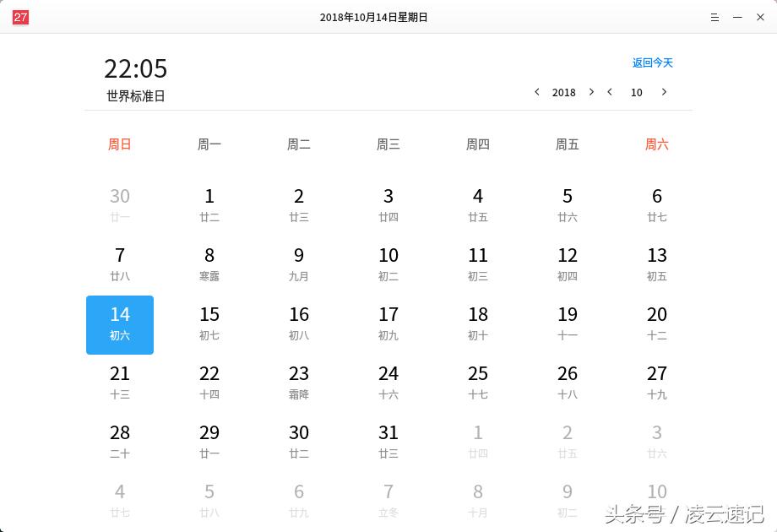Image resolution: width=777 pixels, height=532 pixels.
Task: Click the 世界标准日 holiday label
Action: coord(135,95)
